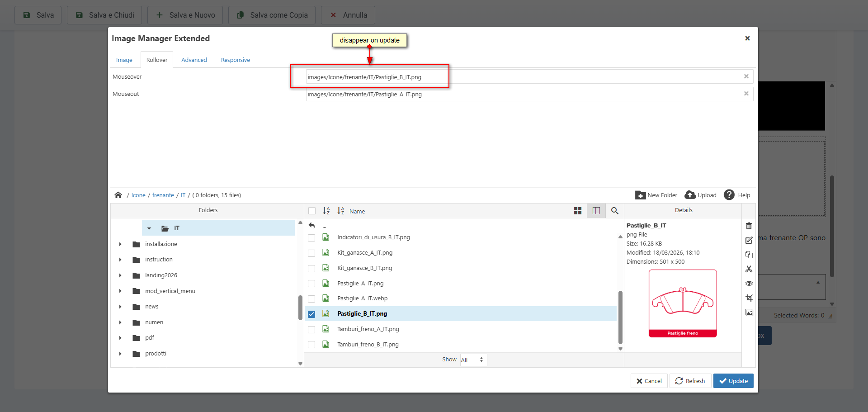Delete the selected file with the trash icon
Screen dimensions: 868x412
(749, 226)
